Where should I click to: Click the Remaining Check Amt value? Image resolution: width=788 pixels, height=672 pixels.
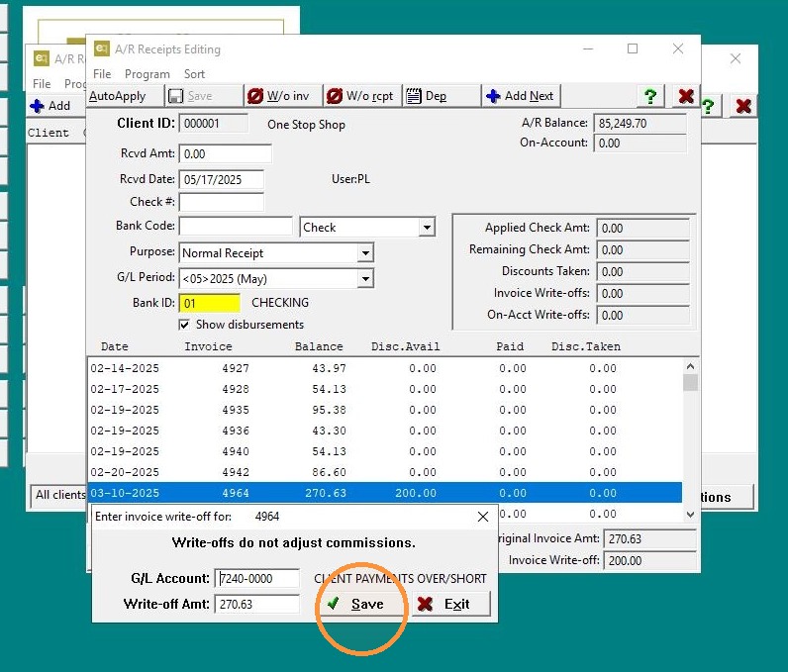[642, 250]
